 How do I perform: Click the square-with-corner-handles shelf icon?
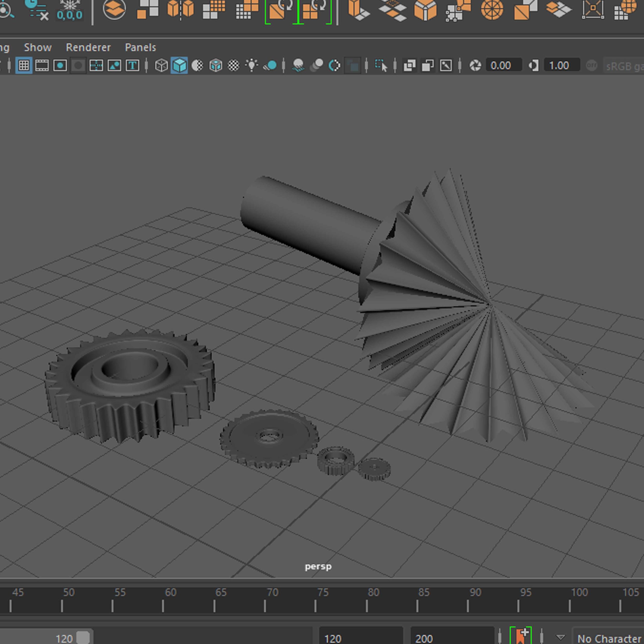click(593, 9)
